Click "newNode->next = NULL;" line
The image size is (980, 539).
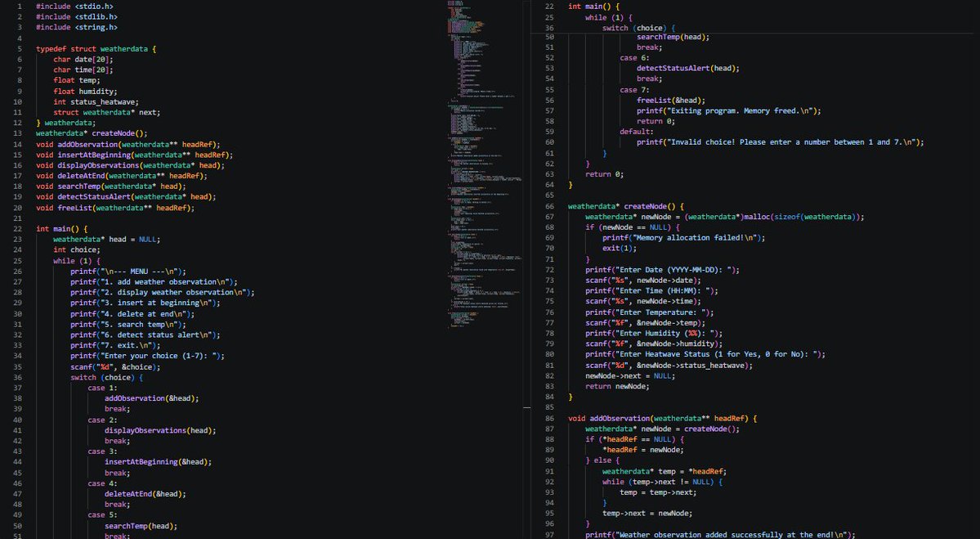tap(631, 376)
